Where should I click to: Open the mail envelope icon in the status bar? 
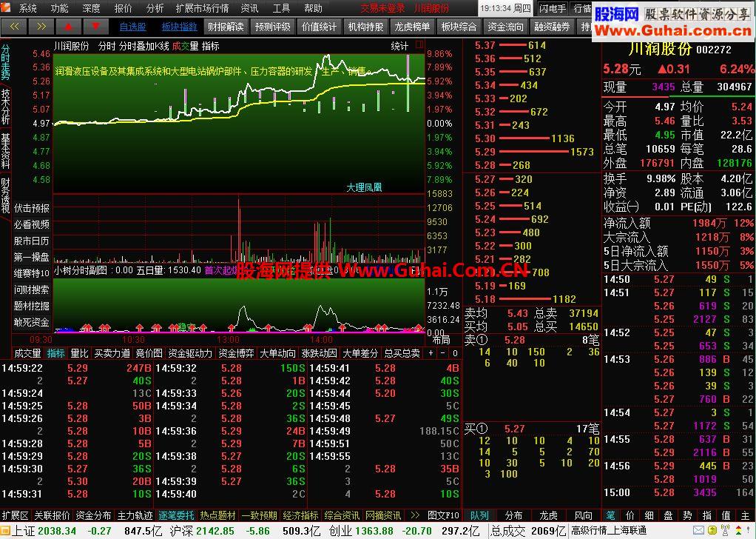[698, 532]
